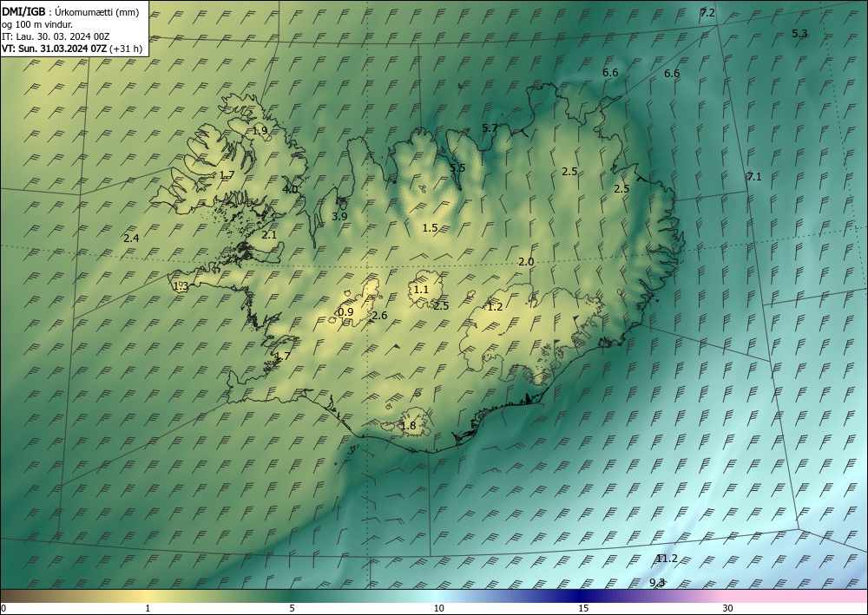Click the '1' tick on the color scale

pyautogui.click(x=148, y=608)
